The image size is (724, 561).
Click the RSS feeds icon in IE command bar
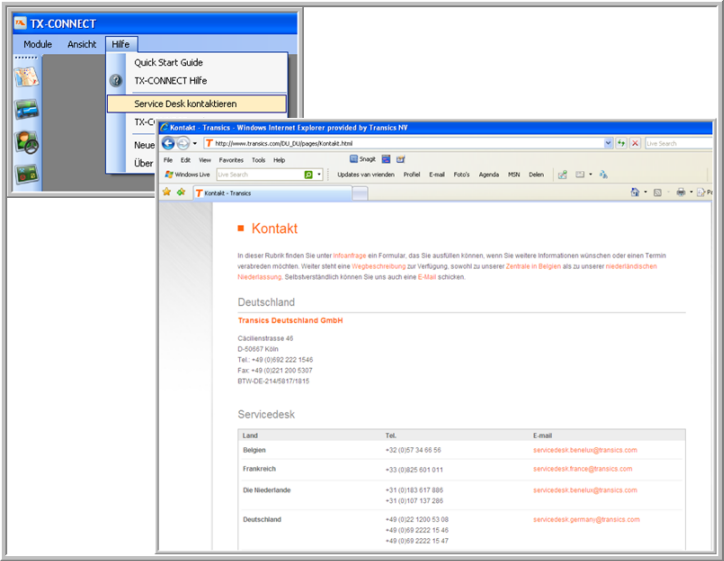(x=658, y=192)
